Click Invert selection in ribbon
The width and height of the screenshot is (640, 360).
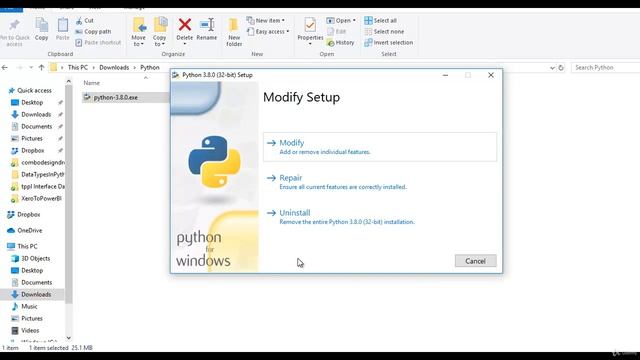coord(388,42)
